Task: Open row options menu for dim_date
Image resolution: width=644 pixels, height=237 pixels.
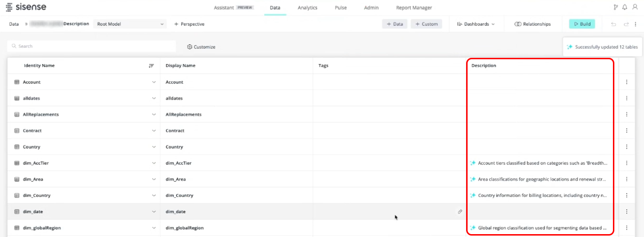Action: 627,212
